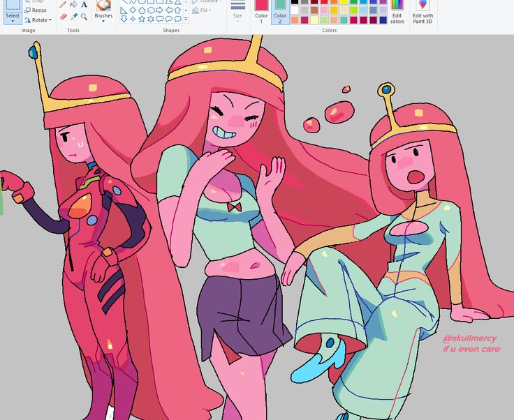Expand the full Shapes gallery
Image resolution: width=514 pixels, height=420 pixels.
[186, 19]
